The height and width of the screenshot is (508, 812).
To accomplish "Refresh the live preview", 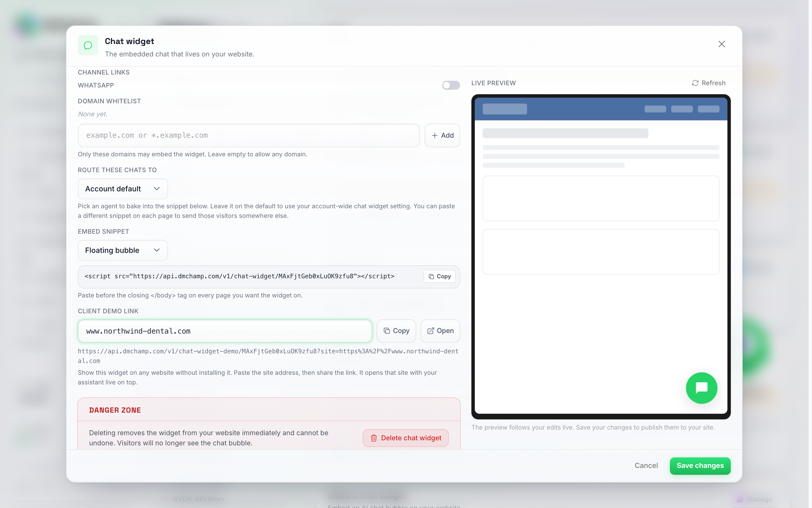I will [709, 83].
